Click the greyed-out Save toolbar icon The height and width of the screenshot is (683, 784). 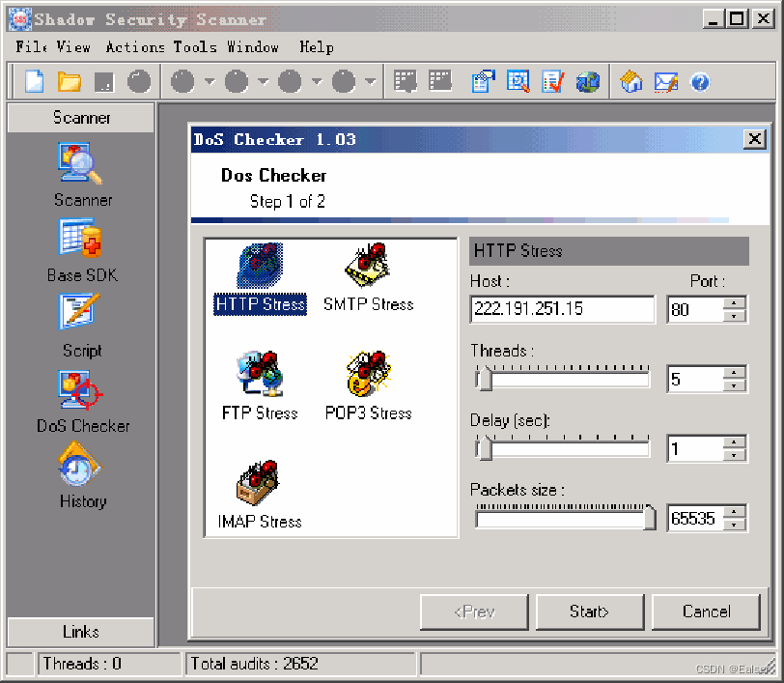[104, 82]
